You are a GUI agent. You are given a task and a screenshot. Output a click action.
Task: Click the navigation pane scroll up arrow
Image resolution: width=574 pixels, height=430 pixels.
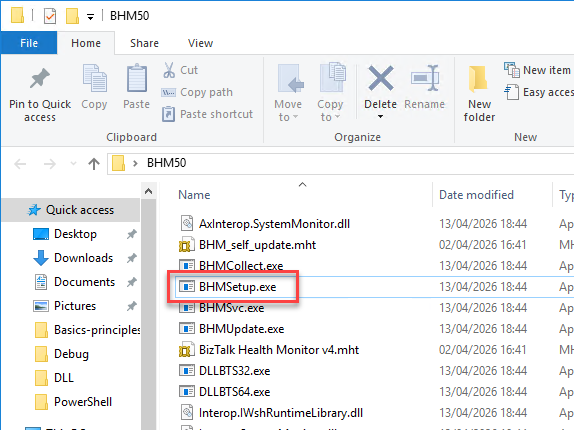[148, 191]
